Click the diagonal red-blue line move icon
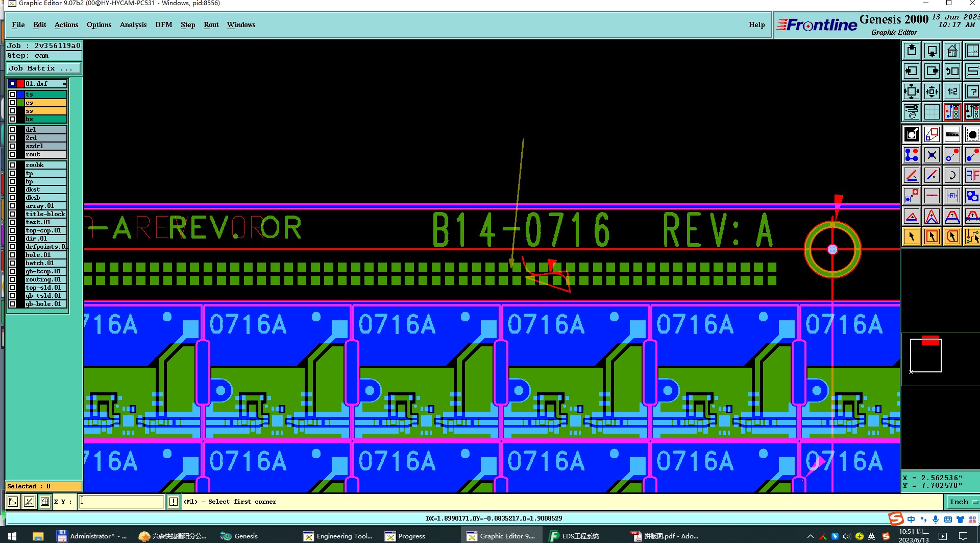This screenshot has height=543, width=980. tap(932, 175)
